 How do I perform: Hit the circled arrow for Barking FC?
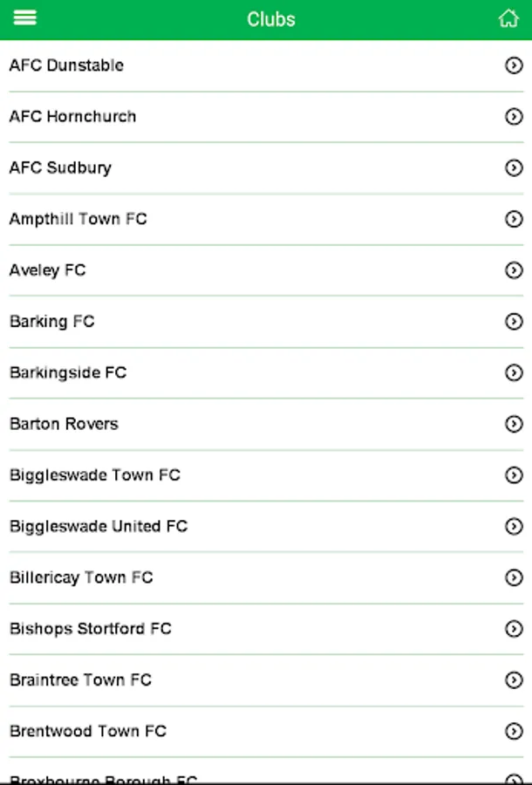point(514,322)
